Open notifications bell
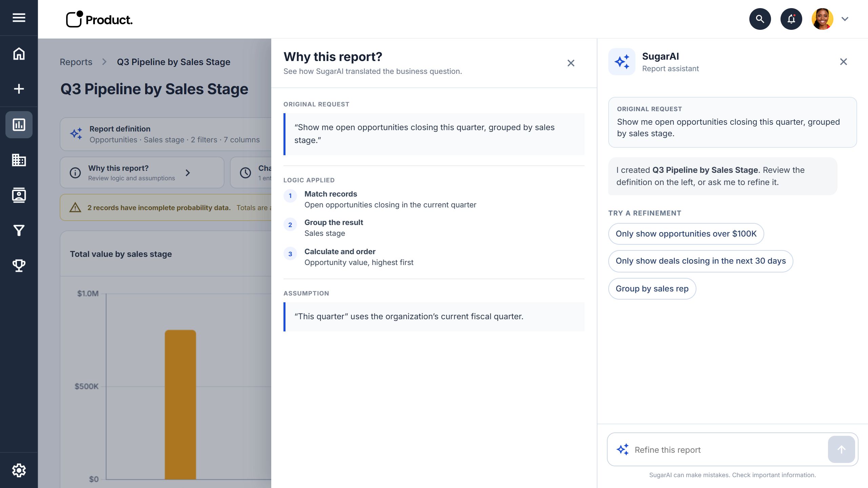Viewport: 868px width, 488px height. [x=791, y=19]
